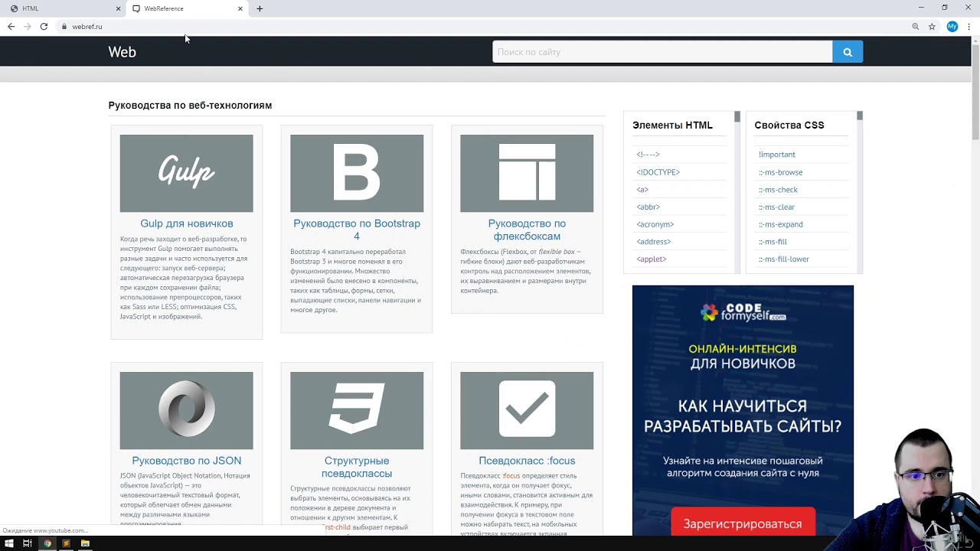
Task: Open the 'Gulp для новичков' link
Action: coord(187,223)
